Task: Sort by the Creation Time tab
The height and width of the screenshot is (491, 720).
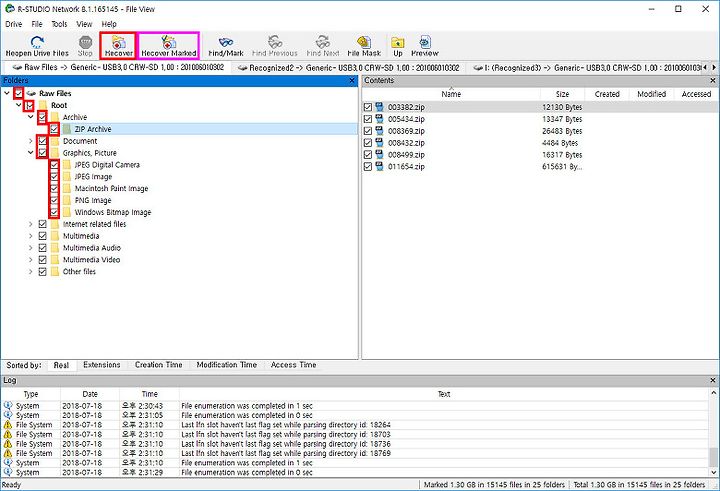Action: 158,365
